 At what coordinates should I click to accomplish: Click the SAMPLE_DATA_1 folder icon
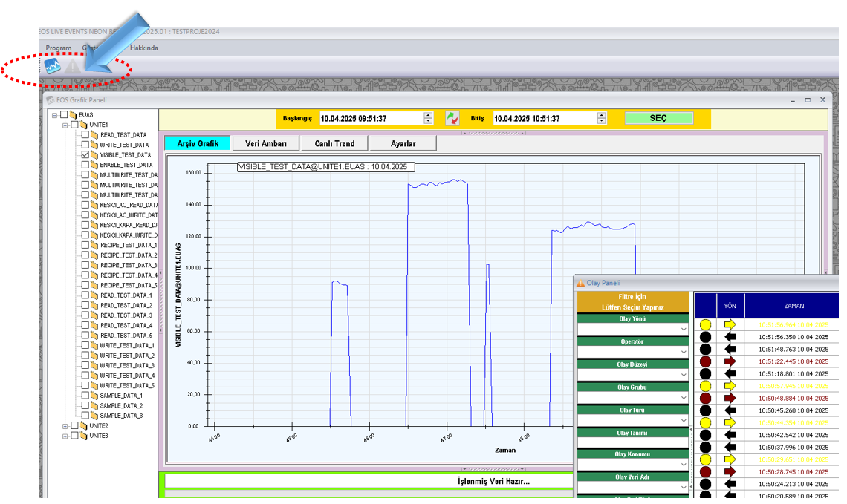tap(94, 396)
